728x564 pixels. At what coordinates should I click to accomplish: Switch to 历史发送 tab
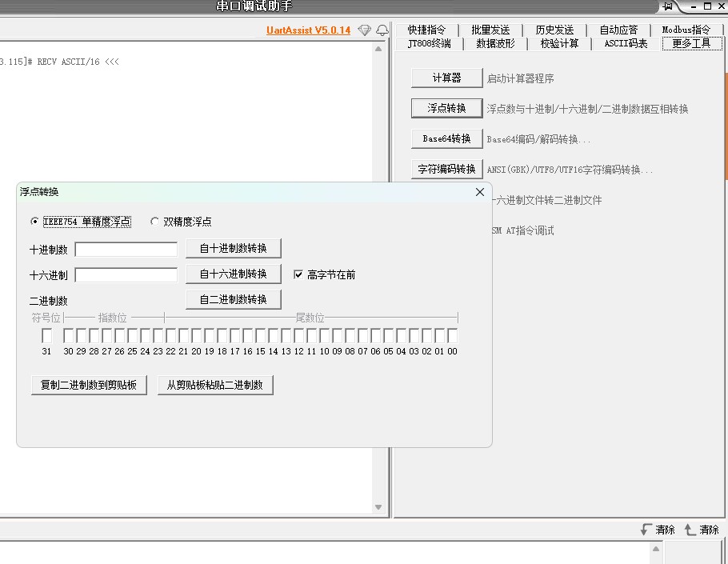click(554, 30)
